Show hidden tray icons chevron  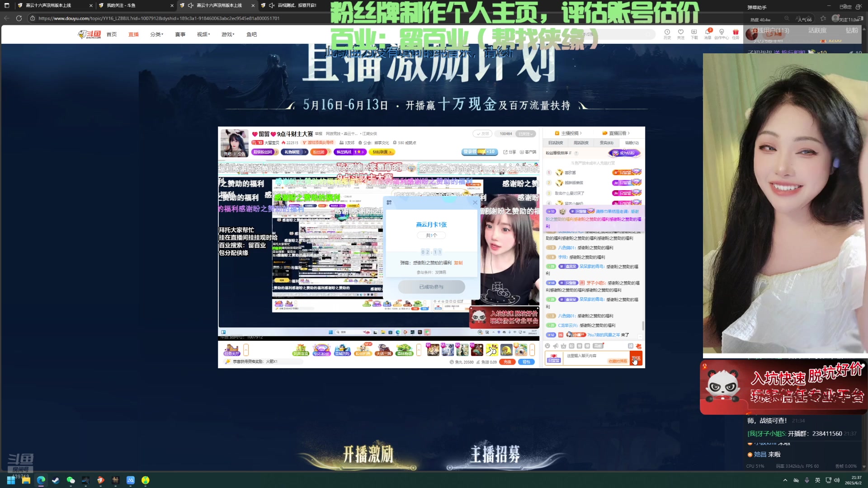click(785, 480)
